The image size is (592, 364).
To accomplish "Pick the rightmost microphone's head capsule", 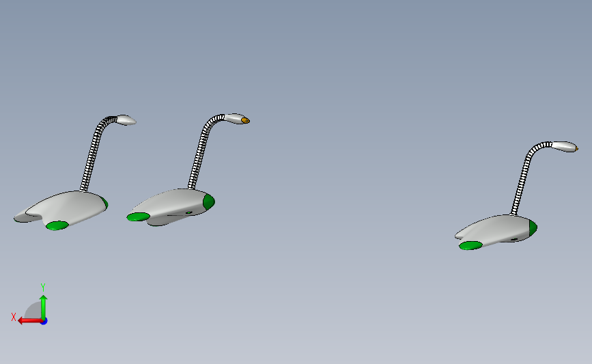I will tap(564, 147).
